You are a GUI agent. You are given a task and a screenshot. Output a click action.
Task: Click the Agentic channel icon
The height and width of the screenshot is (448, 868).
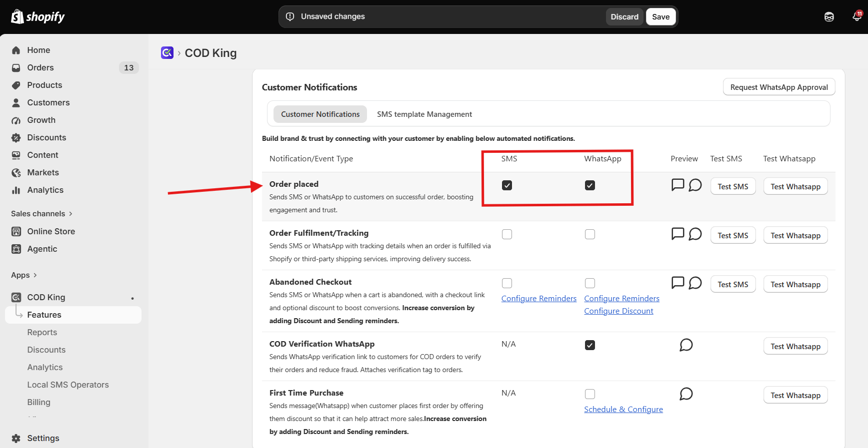coord(16,249)
